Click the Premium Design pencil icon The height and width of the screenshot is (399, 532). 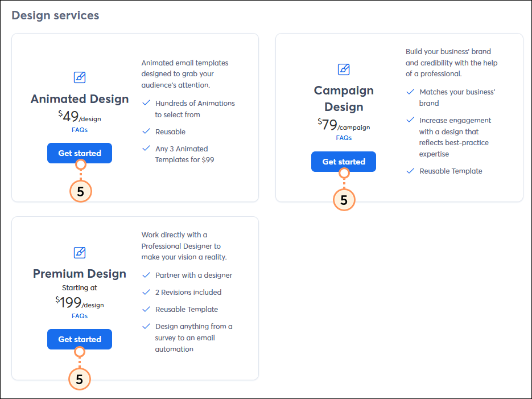tap(80, 252)
